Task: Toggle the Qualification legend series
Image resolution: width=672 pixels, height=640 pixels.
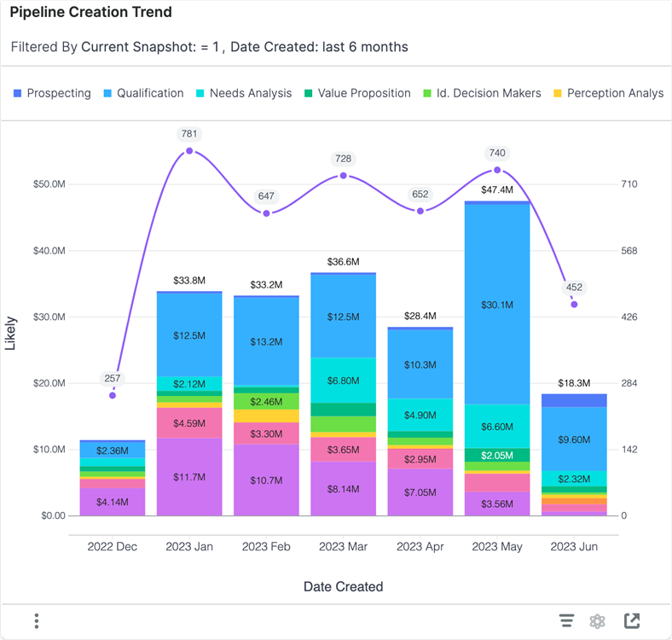Action: [x=143, y=93]
